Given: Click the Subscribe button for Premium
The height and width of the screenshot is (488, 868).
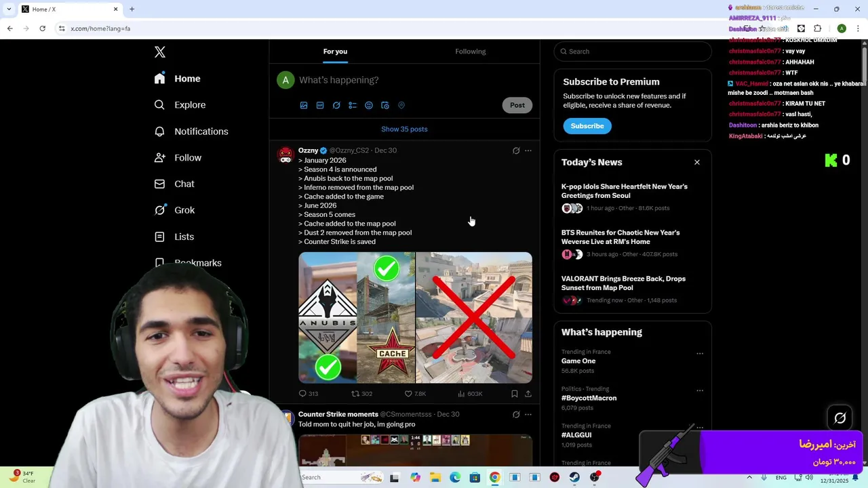Looking at the screenshot, I should coord(587,126).
